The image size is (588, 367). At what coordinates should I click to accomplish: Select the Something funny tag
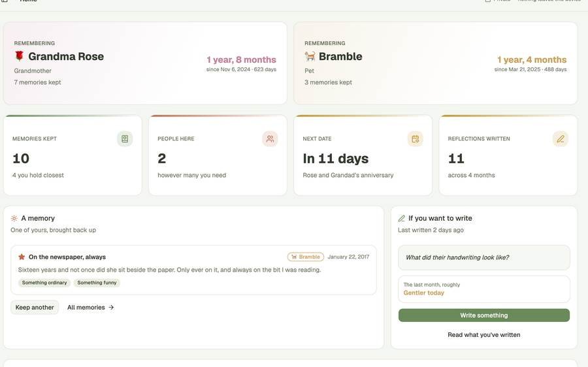(x=97, y=283)
